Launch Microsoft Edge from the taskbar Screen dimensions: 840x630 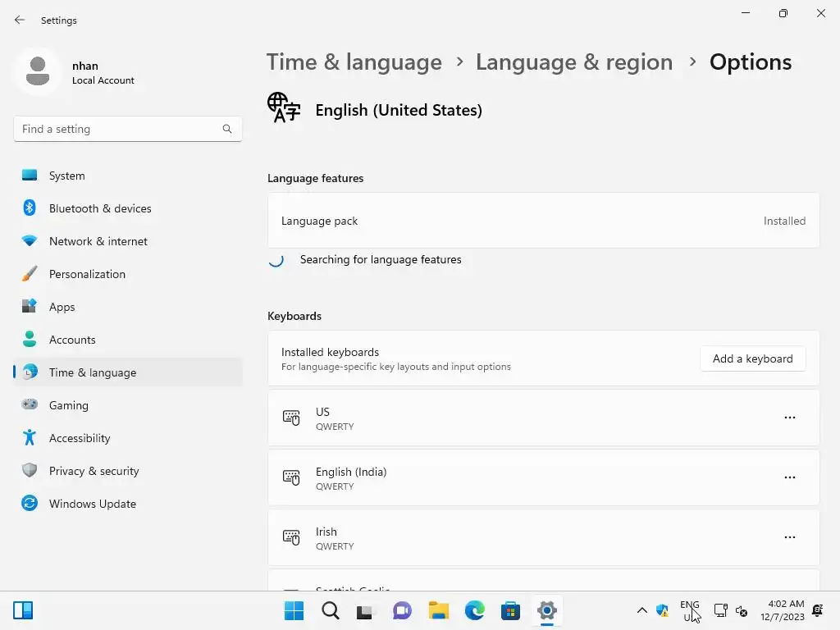474,610
